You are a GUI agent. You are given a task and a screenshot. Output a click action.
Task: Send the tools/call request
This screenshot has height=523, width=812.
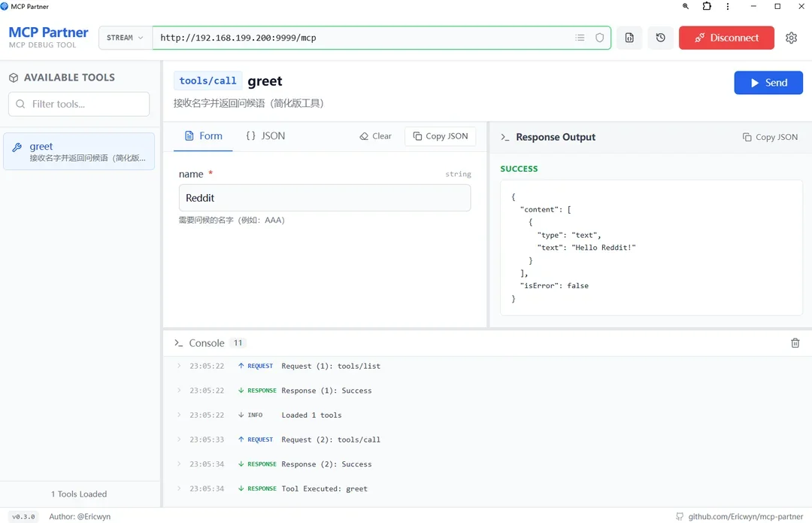[x=768, y=83]
